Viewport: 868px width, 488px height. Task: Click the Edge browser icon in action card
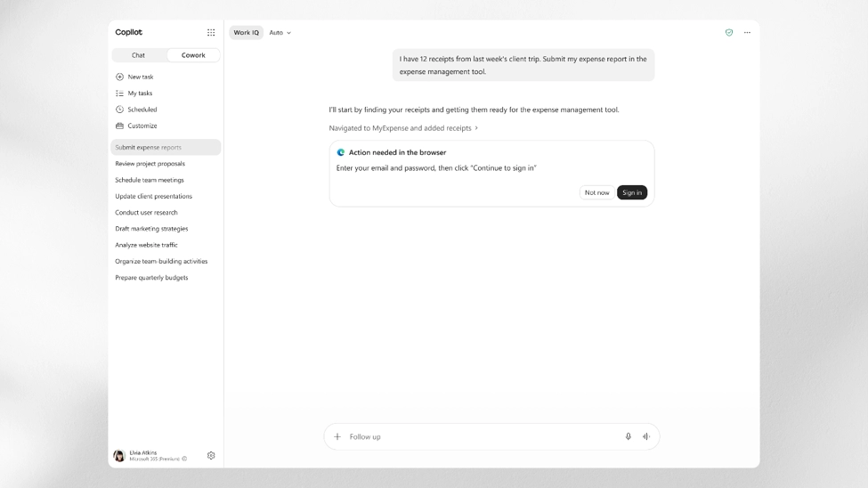[341, 152]
